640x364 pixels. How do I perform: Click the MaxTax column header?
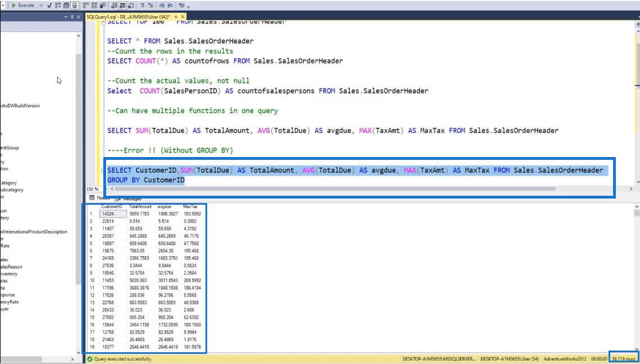[190, 206]
